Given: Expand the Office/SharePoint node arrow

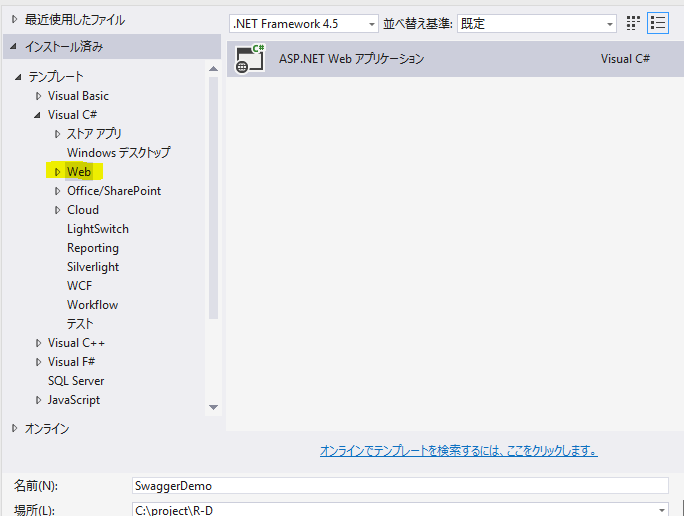Looking at the screenshot, I should click(x=57, y=191).
